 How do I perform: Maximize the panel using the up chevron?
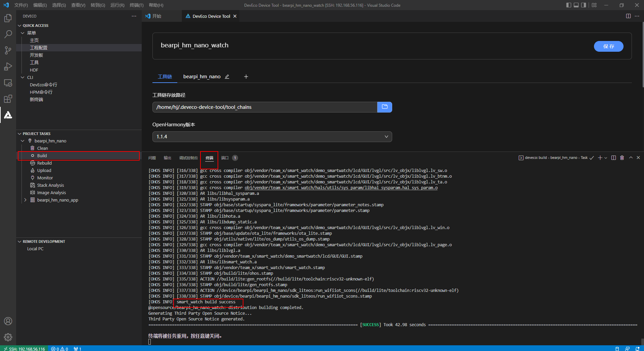[x=631, y=158]
